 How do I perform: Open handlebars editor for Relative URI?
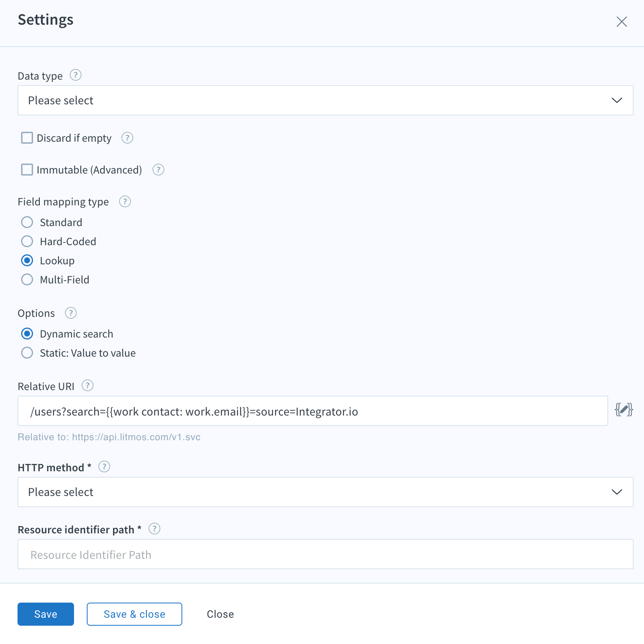click(624, 410)
